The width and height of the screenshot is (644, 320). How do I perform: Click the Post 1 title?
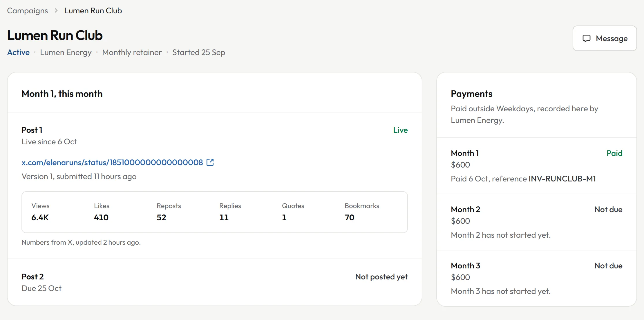[32, 130]
